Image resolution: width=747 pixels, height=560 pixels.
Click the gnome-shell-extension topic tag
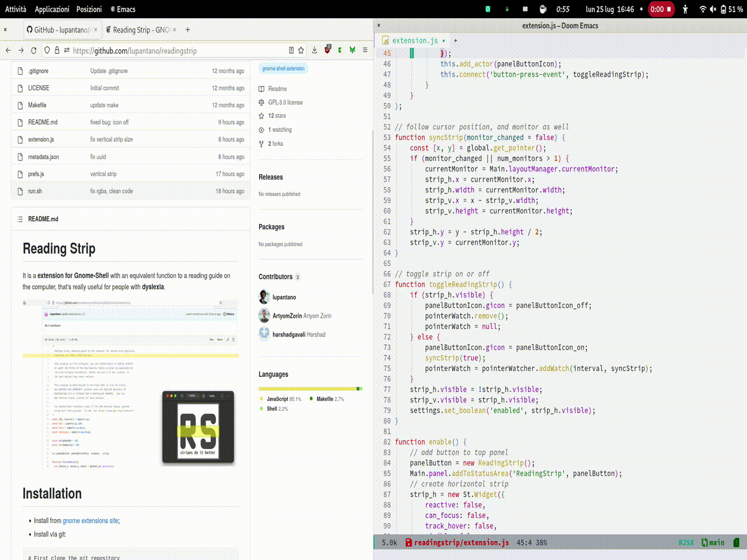pos(283,69)
